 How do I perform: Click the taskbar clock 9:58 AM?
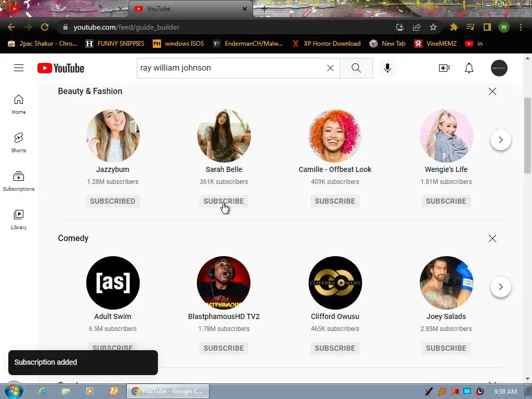pos(506,392)
